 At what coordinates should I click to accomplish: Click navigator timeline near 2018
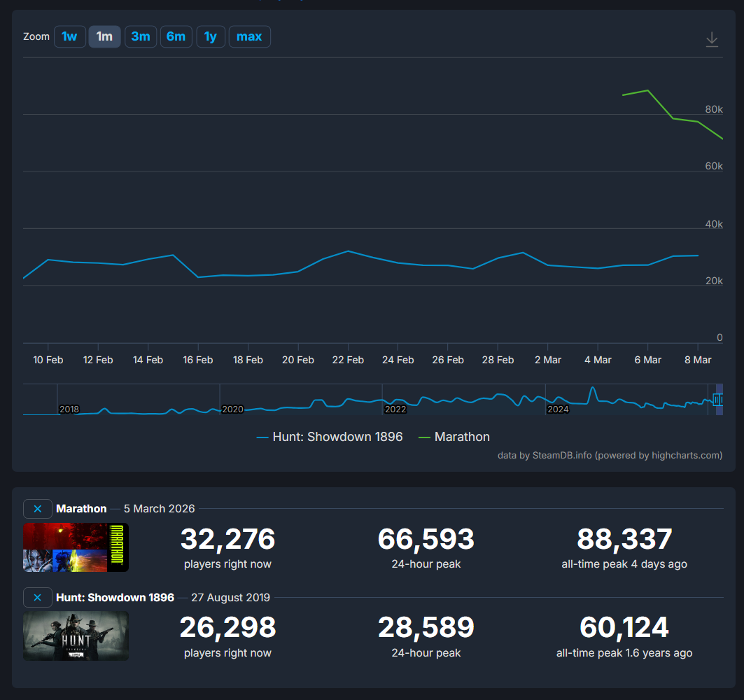pyautogui.click(x=69, y=409)
